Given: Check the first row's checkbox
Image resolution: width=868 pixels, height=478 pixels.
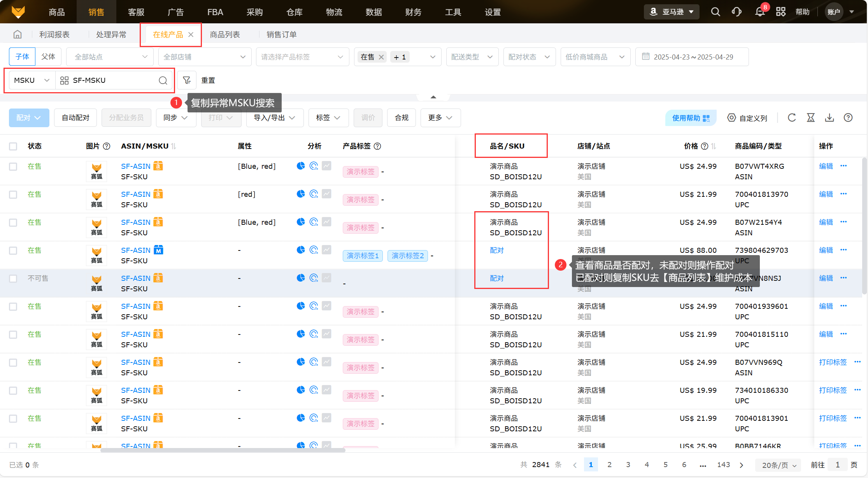Looking at the screenshot, I should 13,166.
